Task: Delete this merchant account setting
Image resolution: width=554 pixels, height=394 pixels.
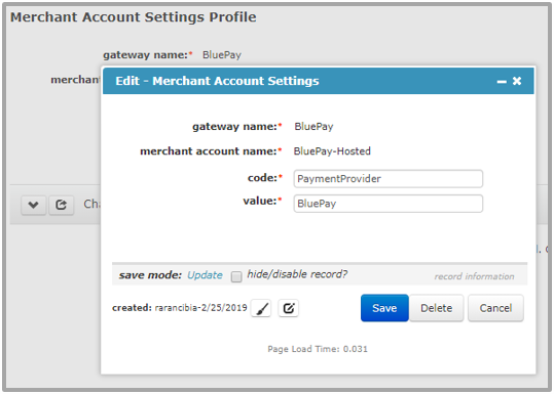Action: 436,308
